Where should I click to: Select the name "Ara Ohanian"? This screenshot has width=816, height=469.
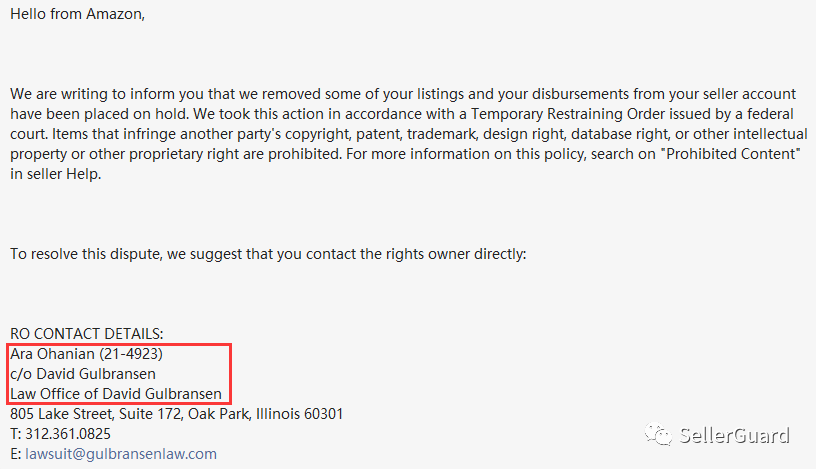(51, 353)
